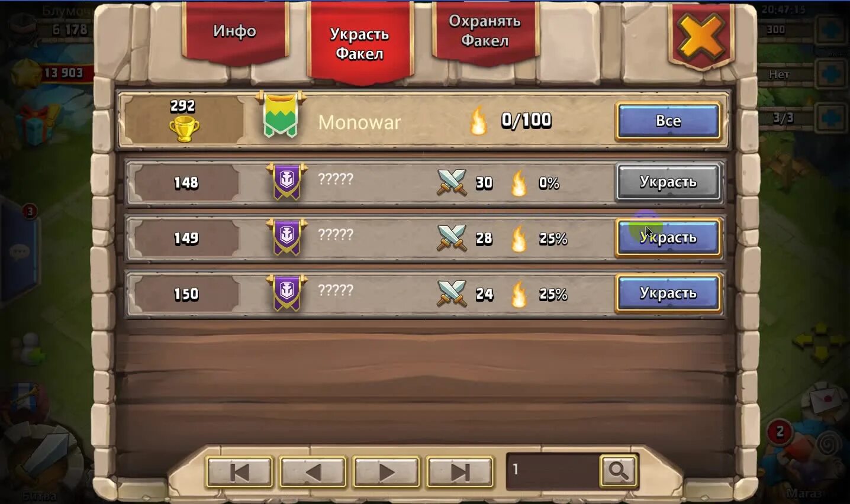Click the Все button
The width and height of the screenshot is (850, 504).
(668, 121)
